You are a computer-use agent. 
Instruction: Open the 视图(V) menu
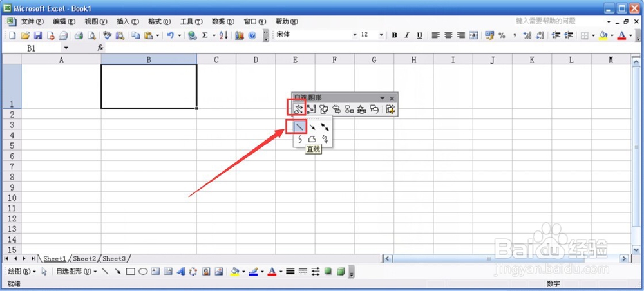click(96, 21)
